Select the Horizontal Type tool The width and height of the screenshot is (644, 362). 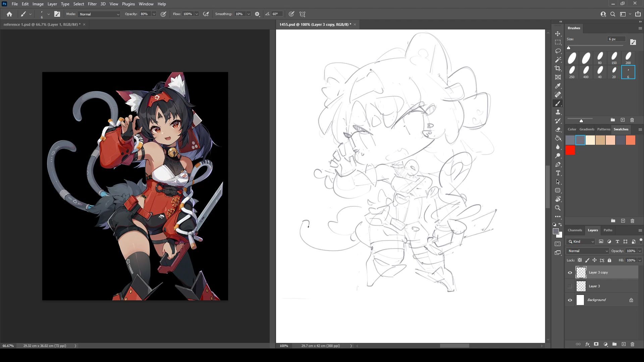pos(558,173)
